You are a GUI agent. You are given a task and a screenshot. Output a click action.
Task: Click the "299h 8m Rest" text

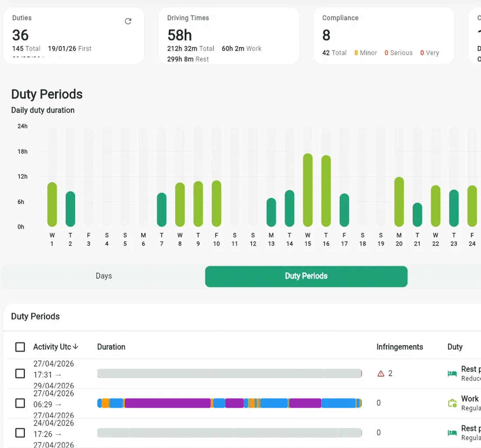coord(188,59)
